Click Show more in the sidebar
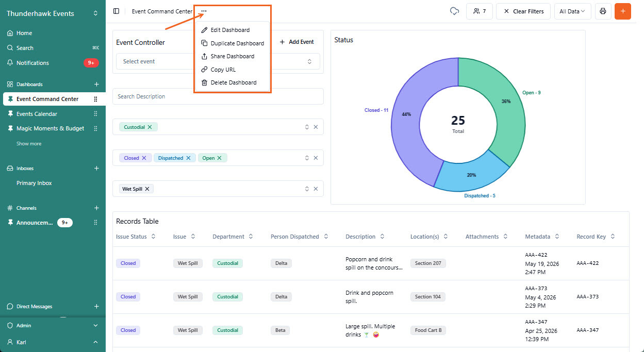The width and height of the screenshot is (644, 352). [x=29, y=144]
